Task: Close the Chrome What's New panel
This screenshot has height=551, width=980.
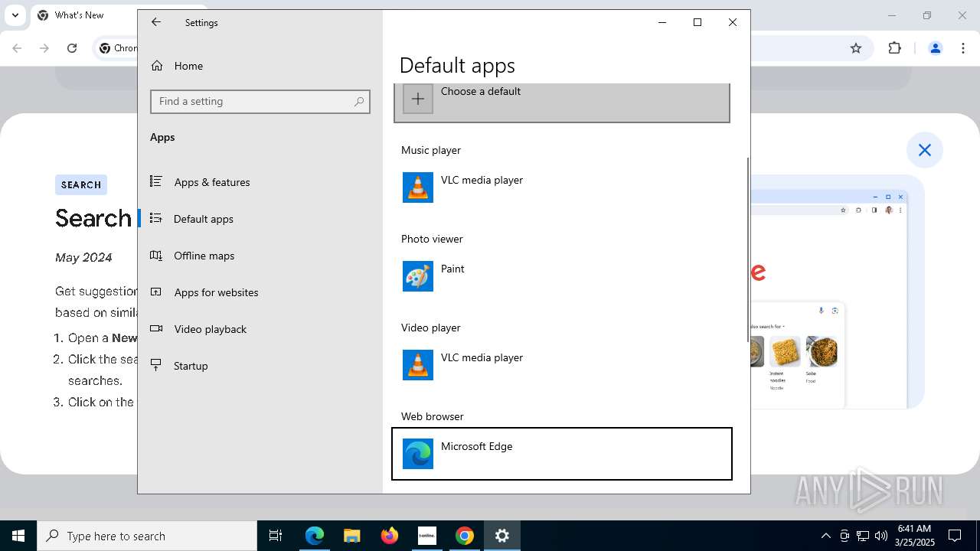Action: 925,150
